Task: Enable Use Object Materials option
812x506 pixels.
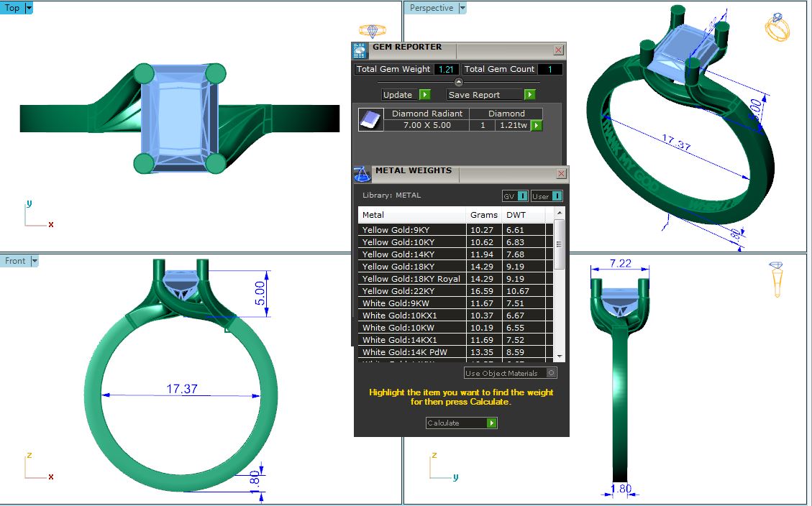Action: (551, 373)
